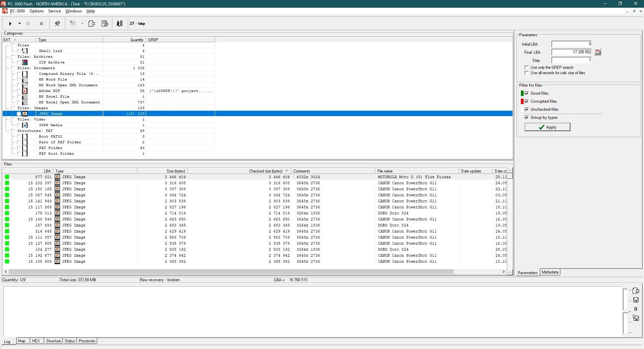Uncheck Group by types option
Viewport: 644px width, 349px height.
point(527,117)
